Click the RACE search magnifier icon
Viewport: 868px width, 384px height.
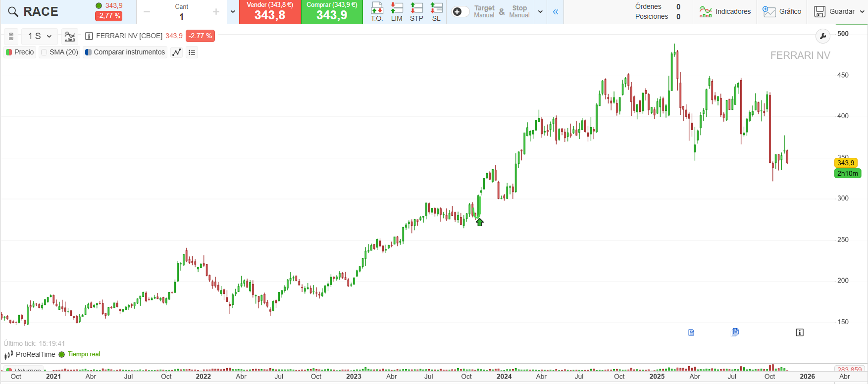[13, 12]
